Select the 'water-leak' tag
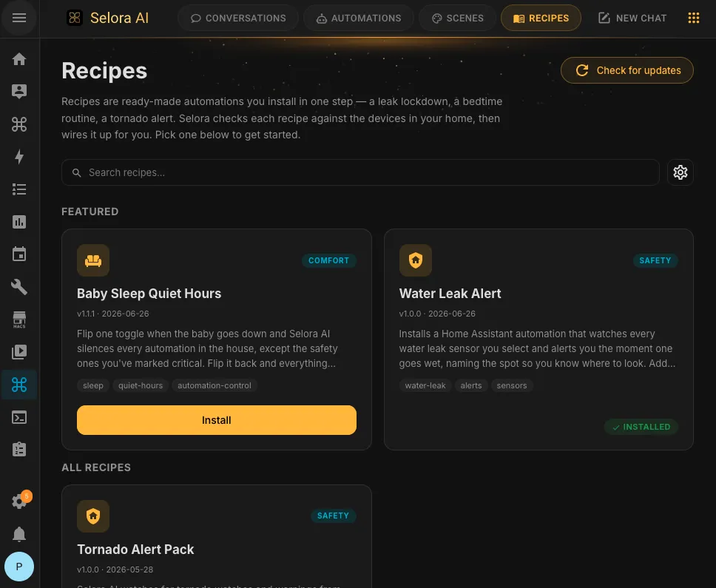 pos(425,385)
